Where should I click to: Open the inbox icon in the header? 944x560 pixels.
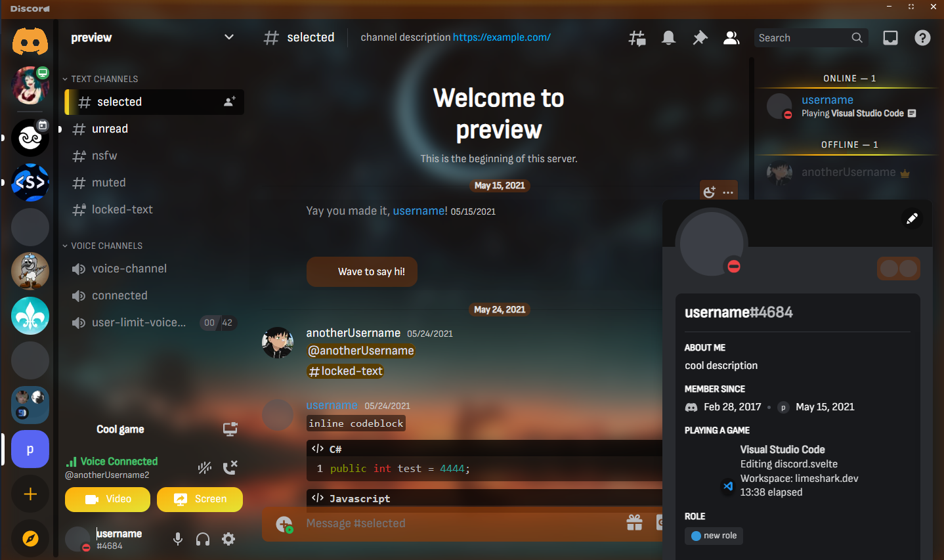[x=890, y=37]
